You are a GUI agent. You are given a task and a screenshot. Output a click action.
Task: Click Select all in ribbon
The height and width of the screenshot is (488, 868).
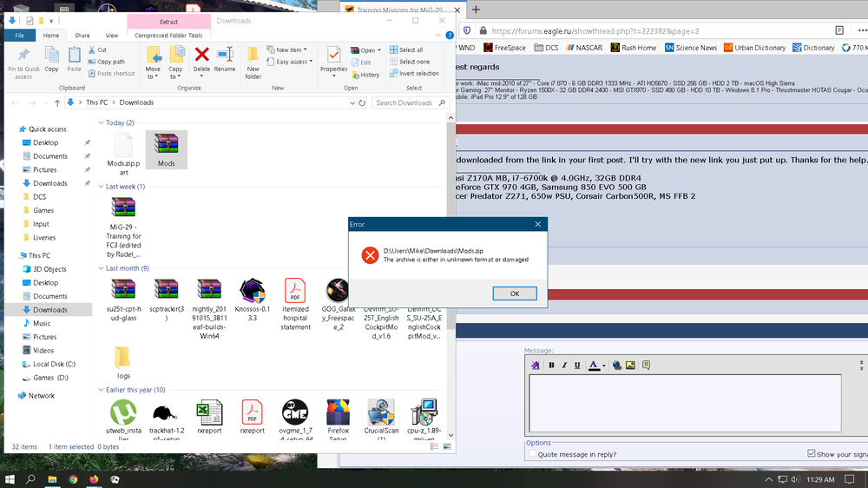click(405, 49)
